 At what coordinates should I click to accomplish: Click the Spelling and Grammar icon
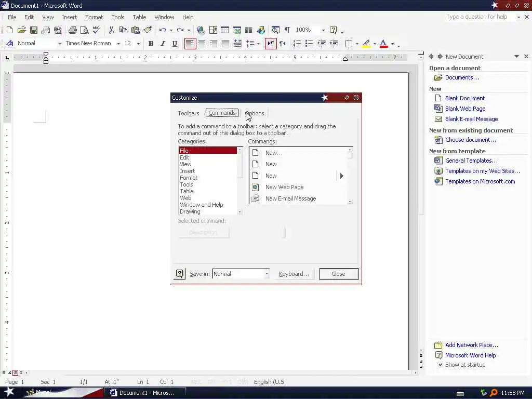point(96,30)
